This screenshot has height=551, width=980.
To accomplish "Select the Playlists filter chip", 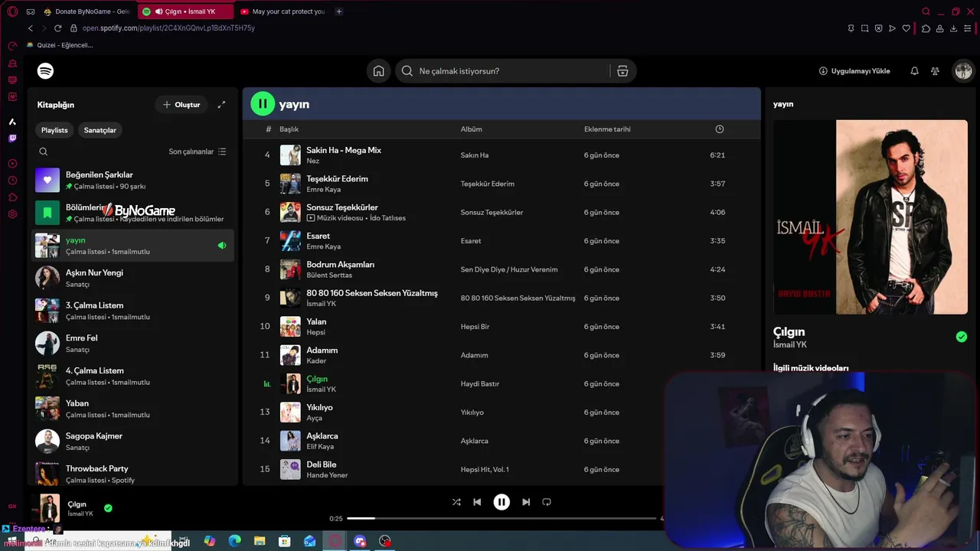I will (x=54, y=130).
